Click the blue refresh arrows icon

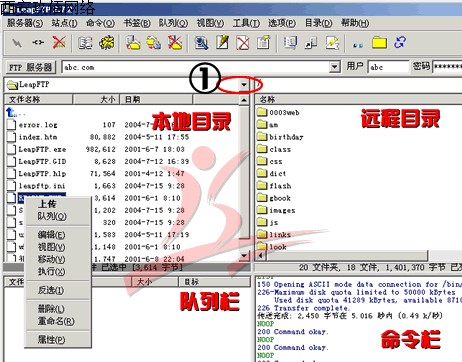pyautogui.click(x=400, y=42)
